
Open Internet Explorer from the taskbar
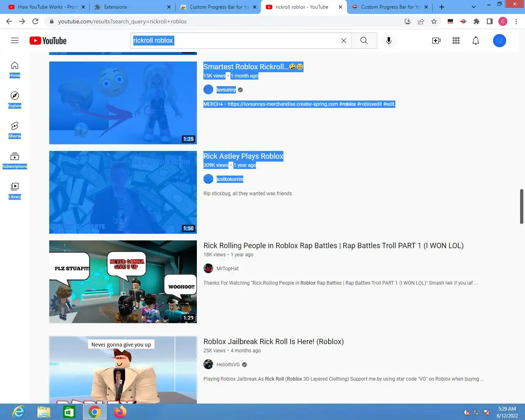18,412
